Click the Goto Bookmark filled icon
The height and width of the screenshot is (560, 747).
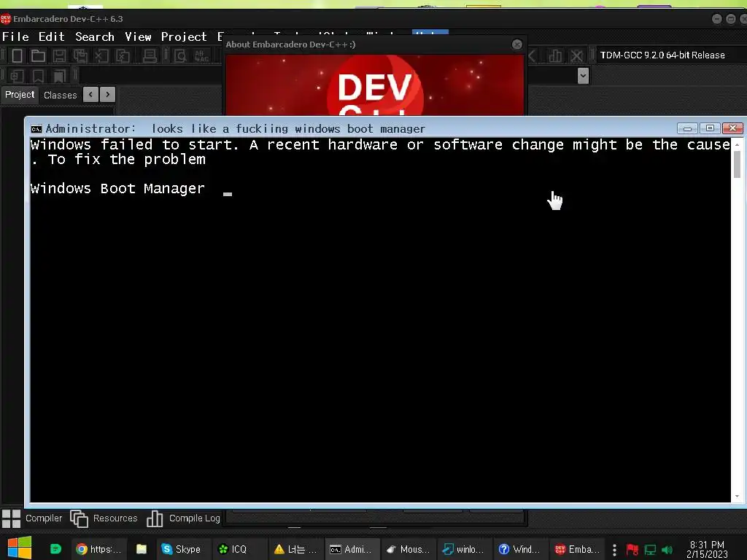(x=59, y=76)
